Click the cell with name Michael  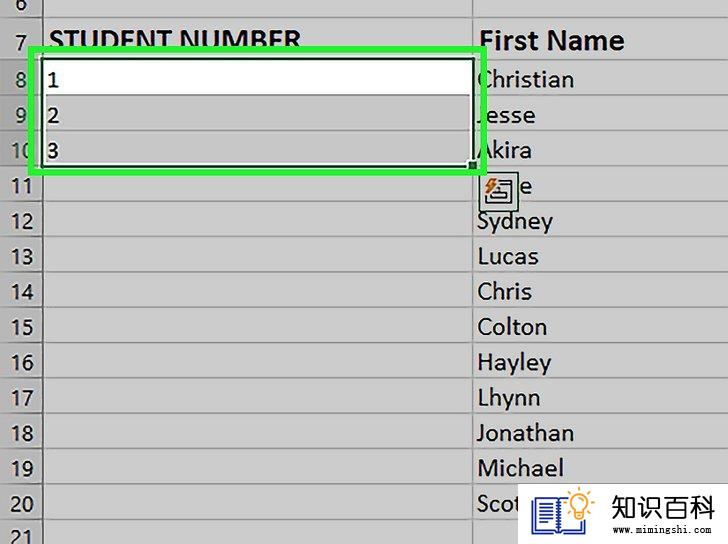601,466
